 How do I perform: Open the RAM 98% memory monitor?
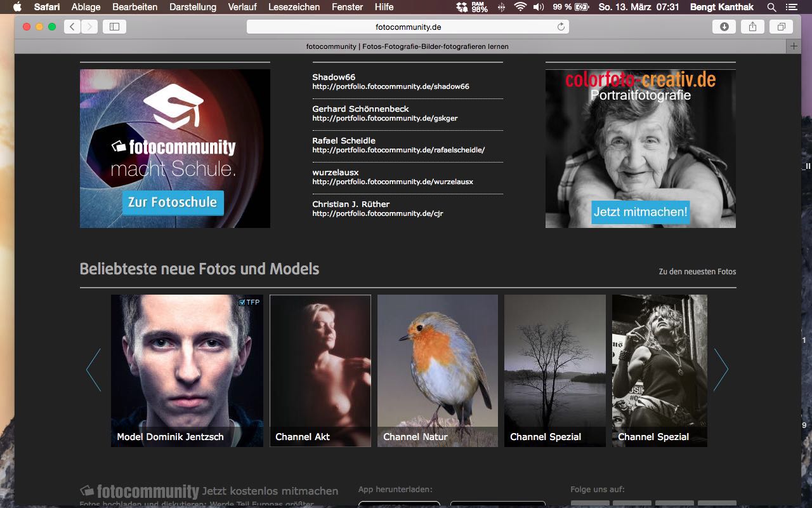click(479, 7)
